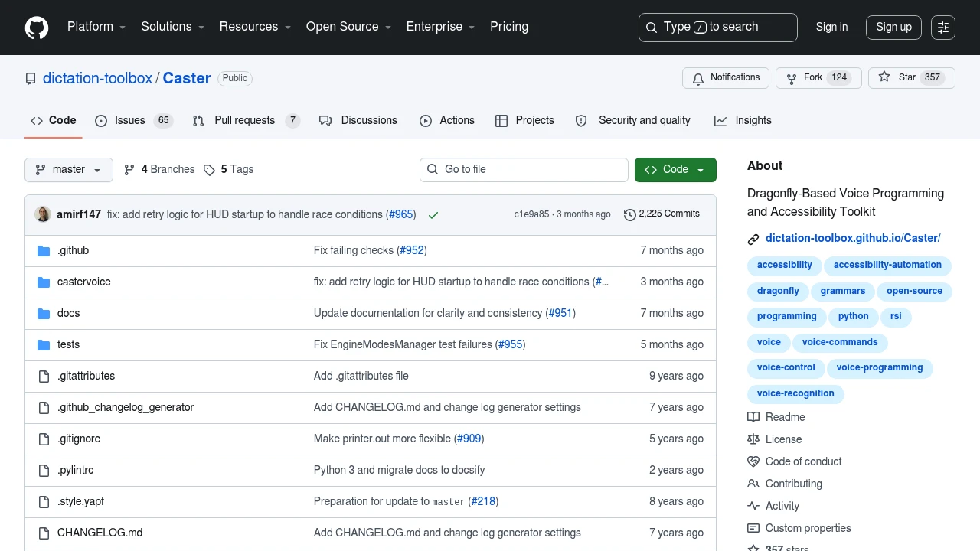Open pull request #965 link in commit message
The height and width of the screenshot is (551, 980).
(401, 215)
